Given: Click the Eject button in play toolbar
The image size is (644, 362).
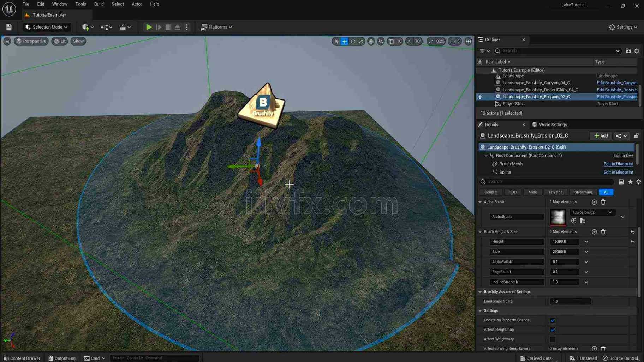Looking at the screenshot, I should 178,27.
